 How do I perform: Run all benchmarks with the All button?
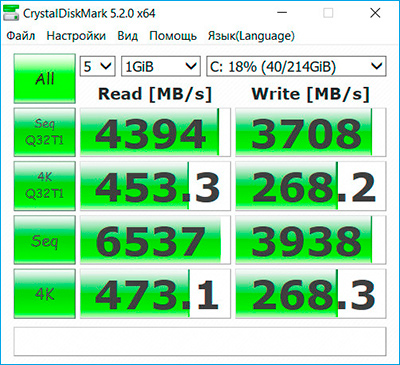click(x=45, y=79)
